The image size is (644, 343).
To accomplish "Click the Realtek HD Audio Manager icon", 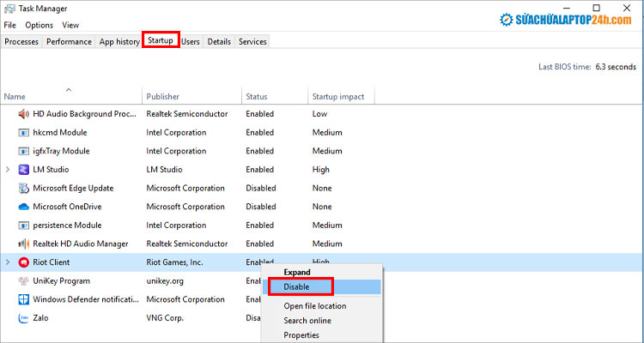I will click(x=23, y=244).
